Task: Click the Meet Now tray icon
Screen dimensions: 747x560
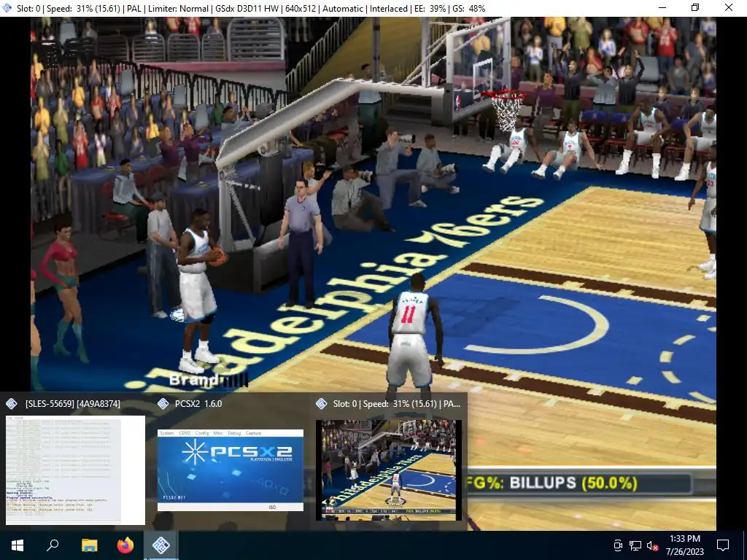Action: (x=618, y=545)
